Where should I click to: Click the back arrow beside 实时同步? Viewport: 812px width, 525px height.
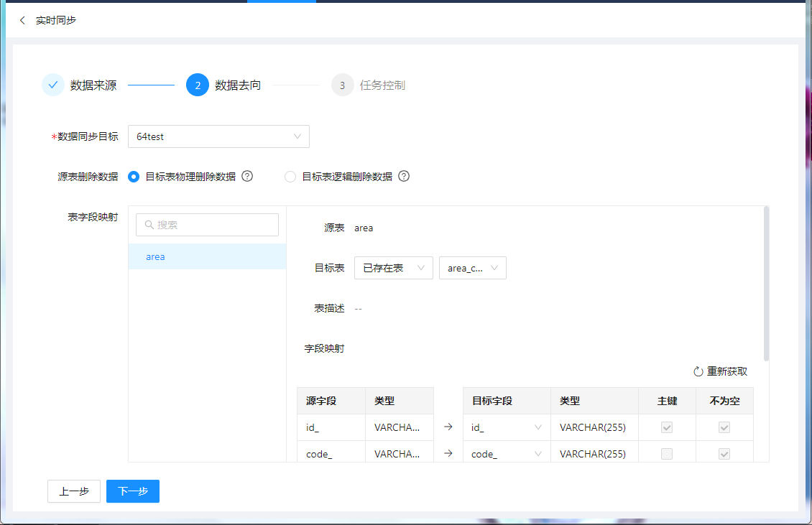[22, 20]
